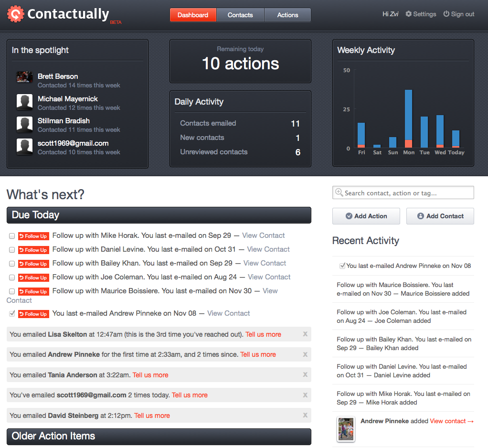Screen dimensions: 488x448
Task: Click Stillman Bradish's avatar
Action: click(24, 125)
